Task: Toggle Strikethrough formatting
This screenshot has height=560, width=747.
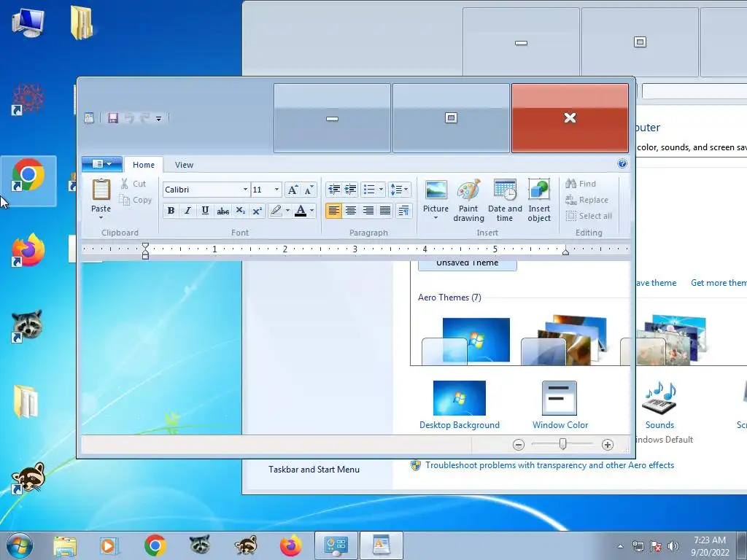Action: 222,211
